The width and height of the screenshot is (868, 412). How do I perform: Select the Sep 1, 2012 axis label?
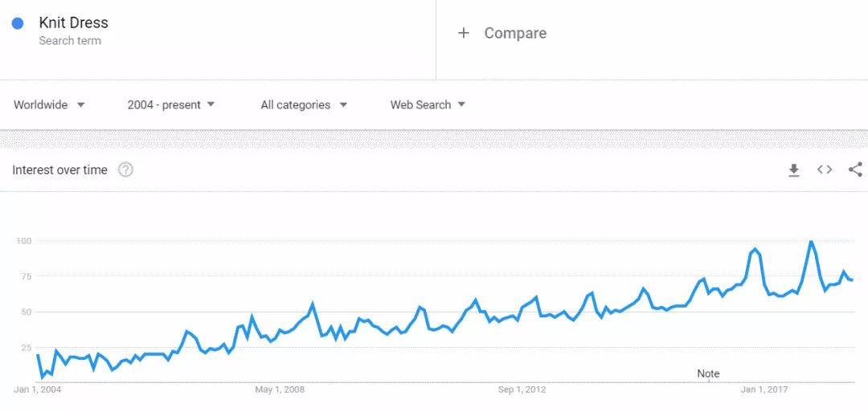(522, 390)
